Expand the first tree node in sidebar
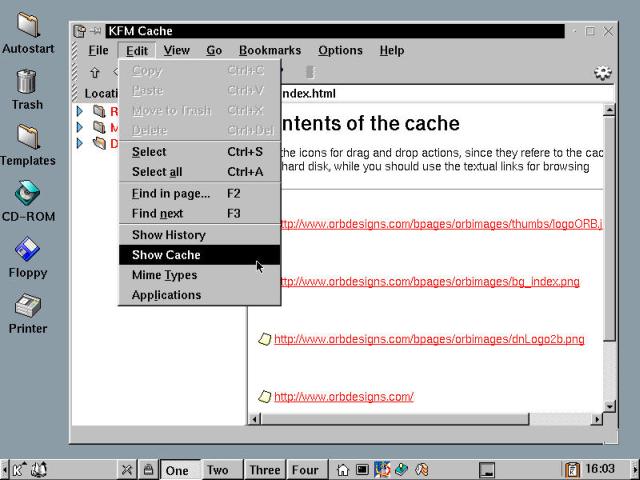Viewport: 640px width, 480px height. 80,111
